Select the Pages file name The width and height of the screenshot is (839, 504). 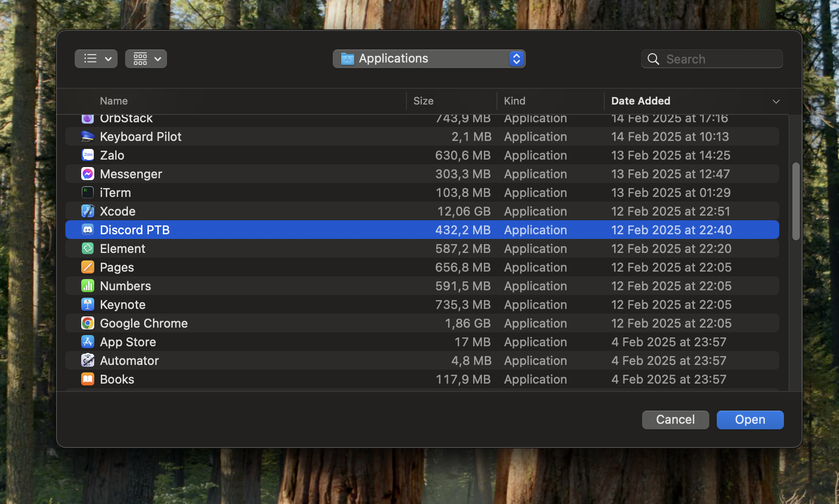tap(117, 267)
